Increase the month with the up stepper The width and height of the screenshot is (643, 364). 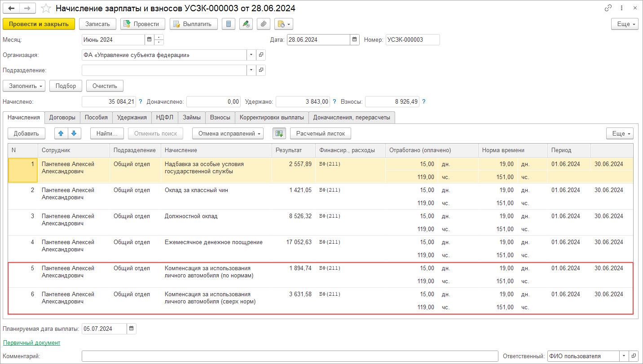(159, 37)
